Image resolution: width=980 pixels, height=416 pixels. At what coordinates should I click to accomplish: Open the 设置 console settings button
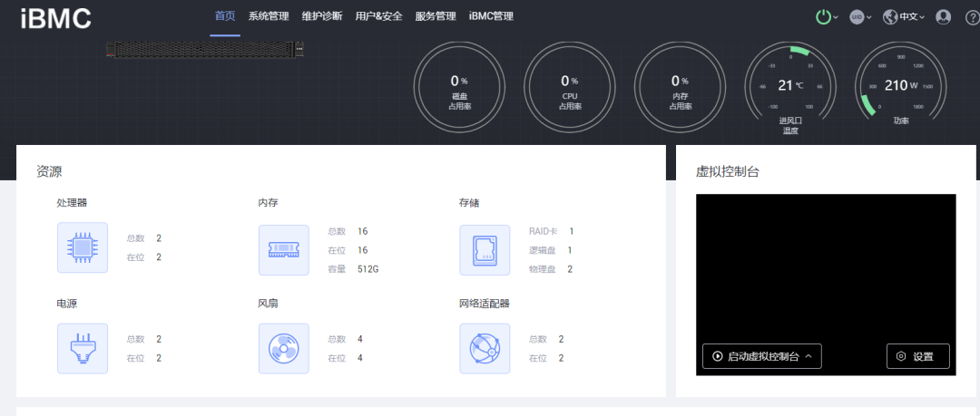tap(918, 356)
